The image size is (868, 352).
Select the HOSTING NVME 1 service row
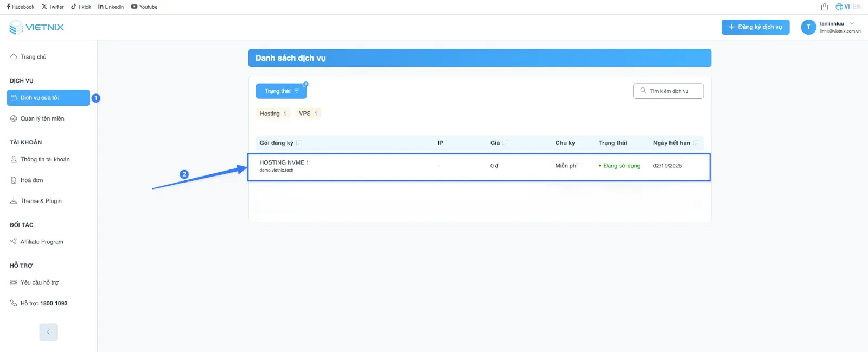pyautogui.click(x=478, y=166)
